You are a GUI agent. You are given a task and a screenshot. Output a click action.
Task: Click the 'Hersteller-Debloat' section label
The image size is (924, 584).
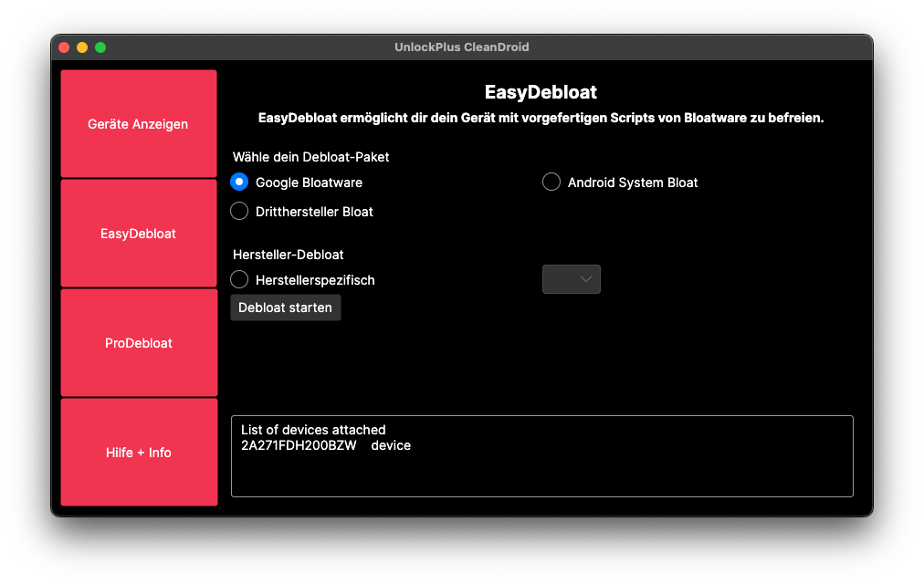tap(288, 255)
